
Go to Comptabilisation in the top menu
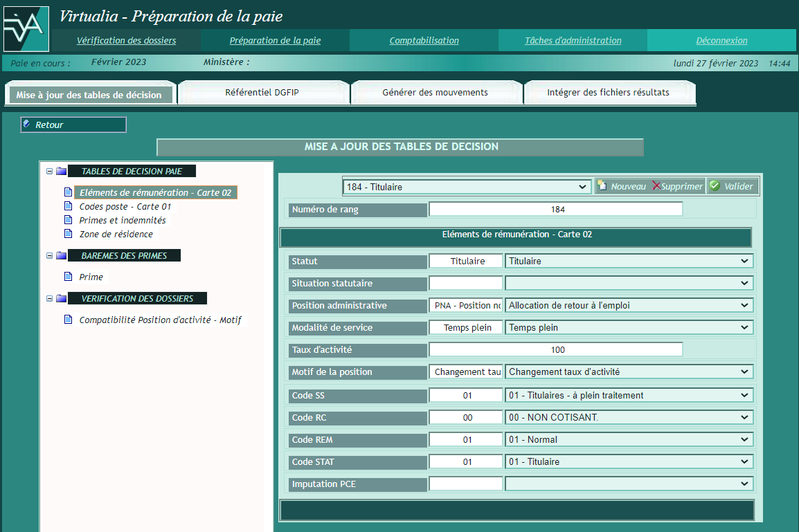pos(424,40)
